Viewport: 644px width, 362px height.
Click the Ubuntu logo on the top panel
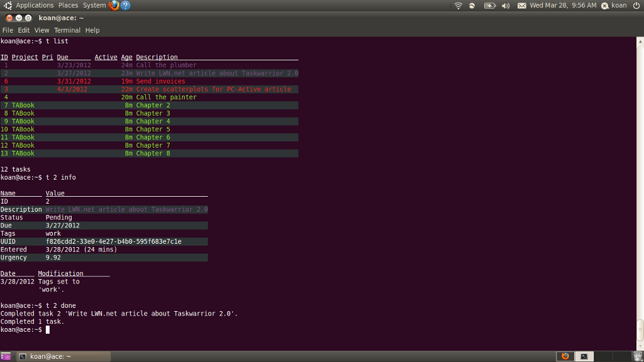[8, 5]
